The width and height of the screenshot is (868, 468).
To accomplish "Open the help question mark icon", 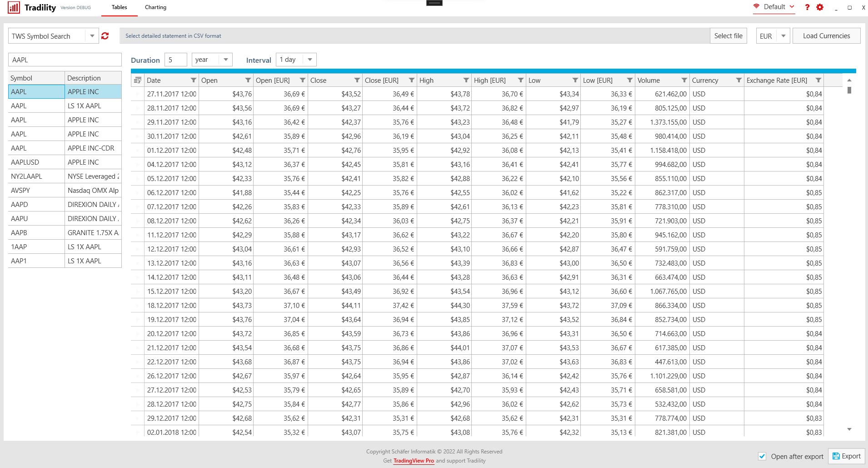I will [x=807, y=7].
